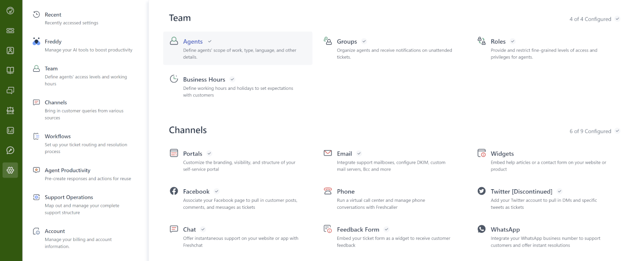Open the Email channel settings link
This screenshot has width=644, height=261.
344,154
